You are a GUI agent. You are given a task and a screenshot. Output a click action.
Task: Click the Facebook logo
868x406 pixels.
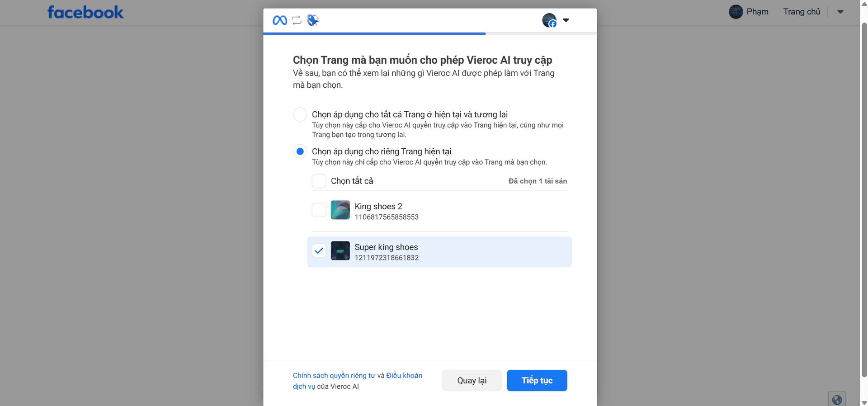pos(85,12)
